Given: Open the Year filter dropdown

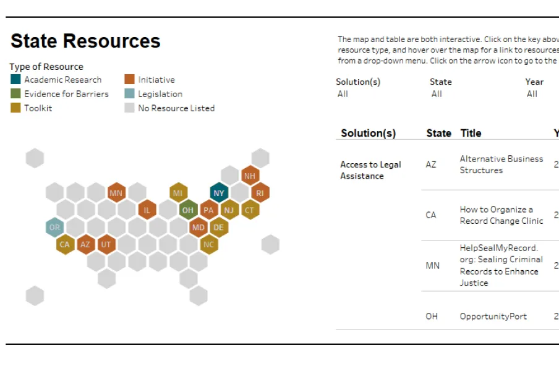Looking at the screenshot, I should 532,94.
